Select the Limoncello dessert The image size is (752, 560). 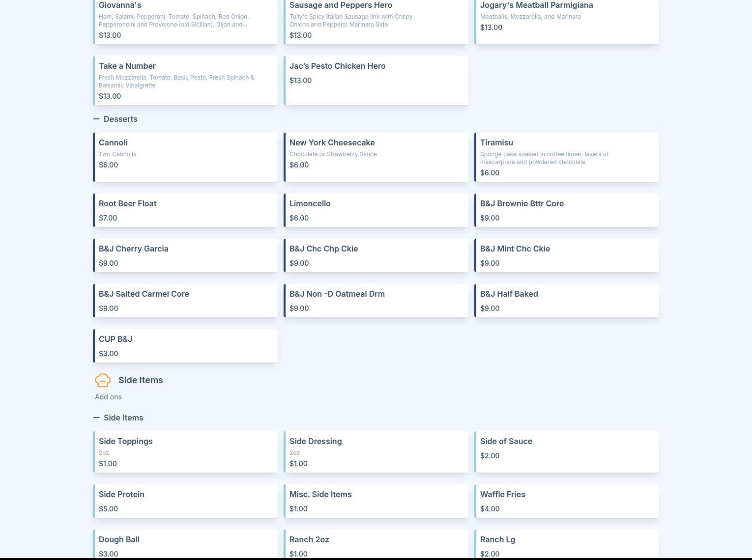point(376,210)
